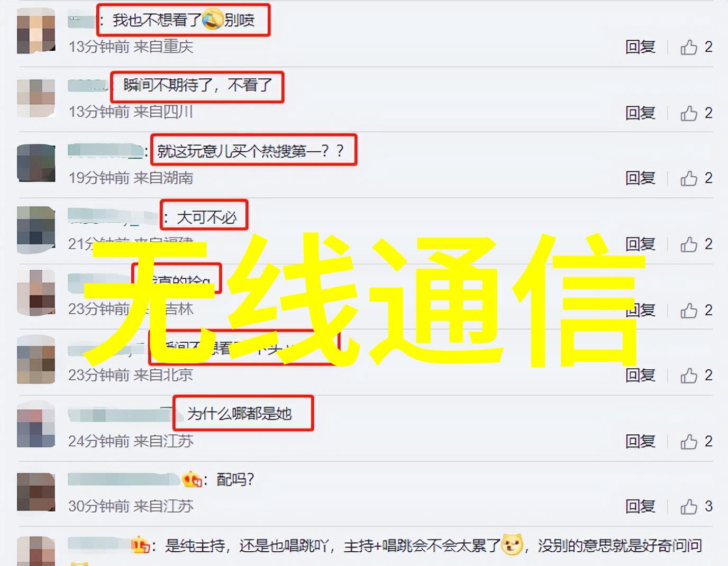This screenshot has height=566, width=728.
Task: Like the comment from 吉林
Action: [688, 310]
